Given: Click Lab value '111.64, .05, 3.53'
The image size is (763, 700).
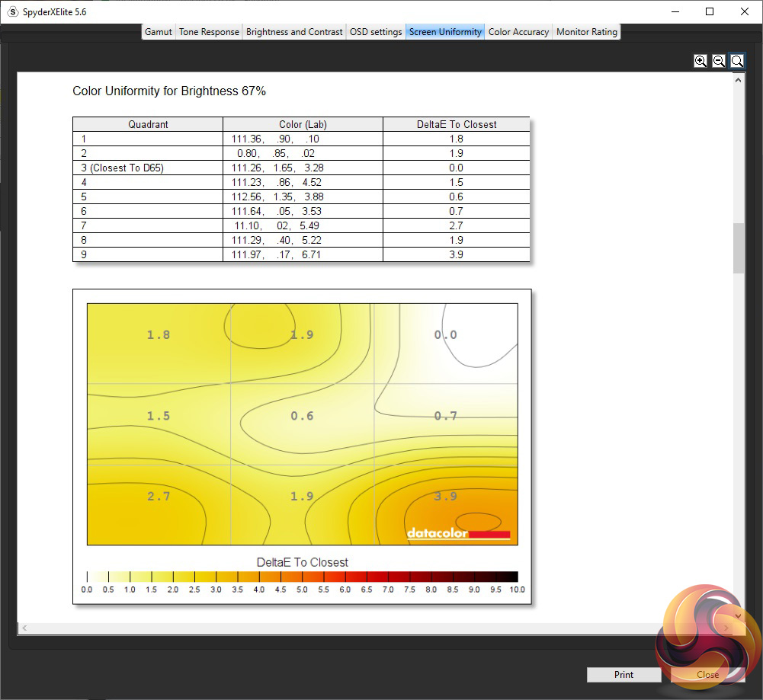Looking at the screenshot, I should coord(277,212).
